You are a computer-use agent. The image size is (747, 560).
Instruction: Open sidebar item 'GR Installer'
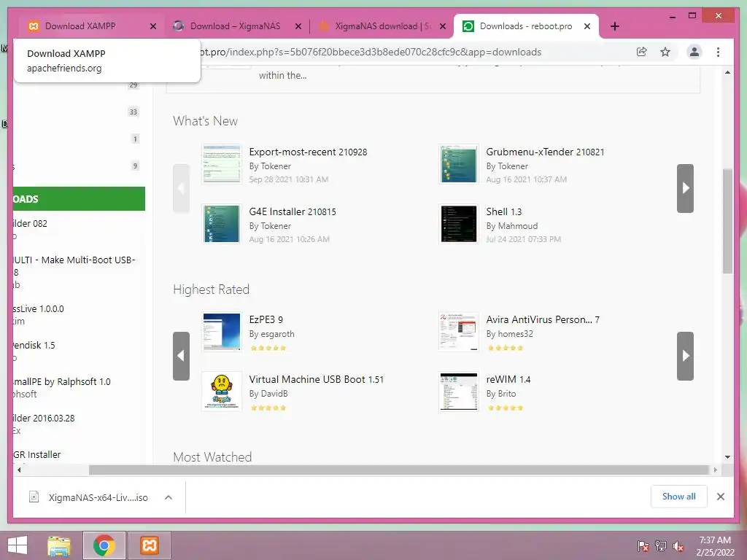coord(37,455)
